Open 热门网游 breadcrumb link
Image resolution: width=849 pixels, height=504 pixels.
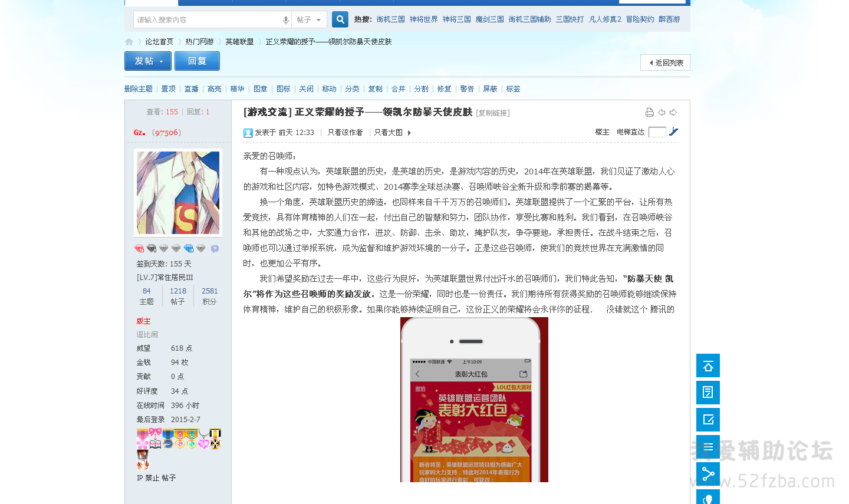pyautogui.click(x=199, y=42)
